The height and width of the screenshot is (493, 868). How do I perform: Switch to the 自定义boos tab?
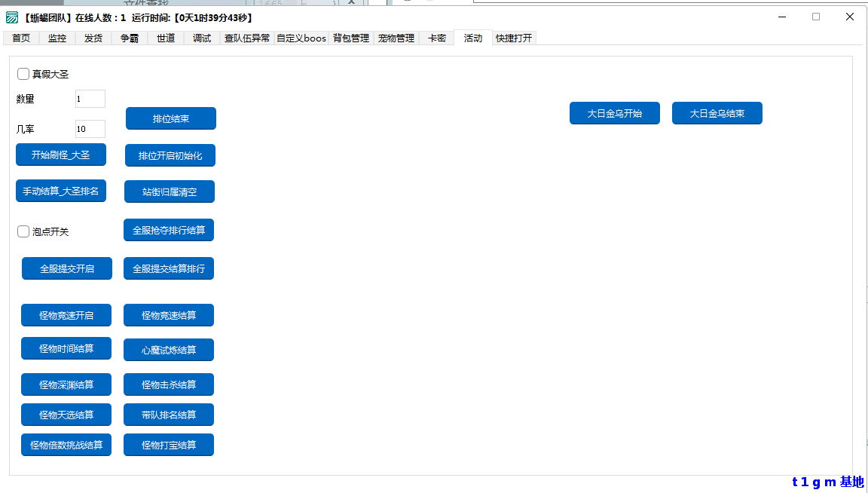coord(301,38)
